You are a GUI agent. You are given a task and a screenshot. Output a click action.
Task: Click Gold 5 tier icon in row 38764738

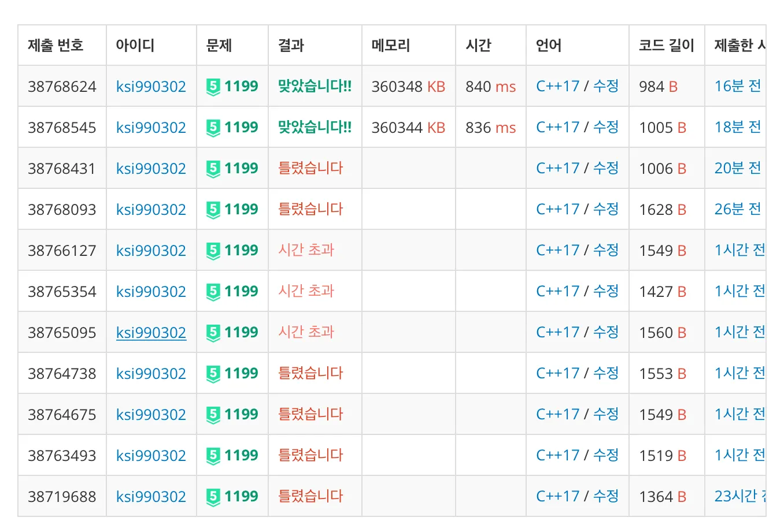(213, 374)
